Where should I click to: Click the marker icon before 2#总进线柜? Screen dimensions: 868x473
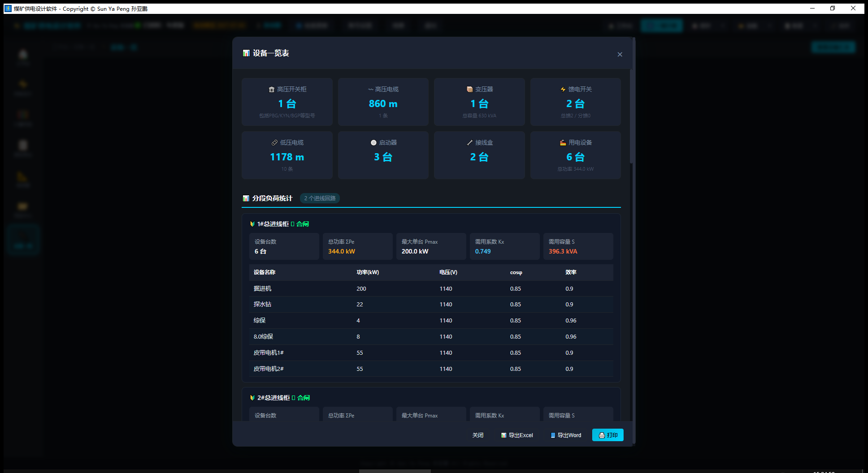pos(252,398)
